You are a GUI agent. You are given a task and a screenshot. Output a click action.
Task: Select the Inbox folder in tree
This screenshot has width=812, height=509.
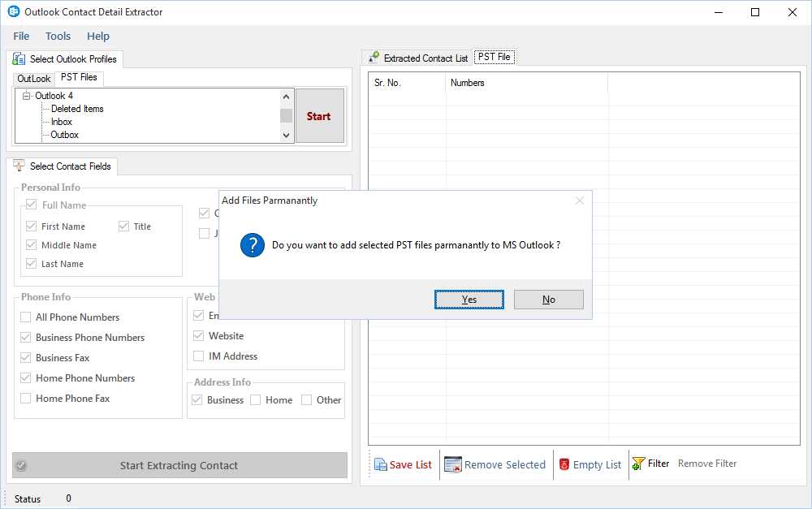[x=62, y=122]
